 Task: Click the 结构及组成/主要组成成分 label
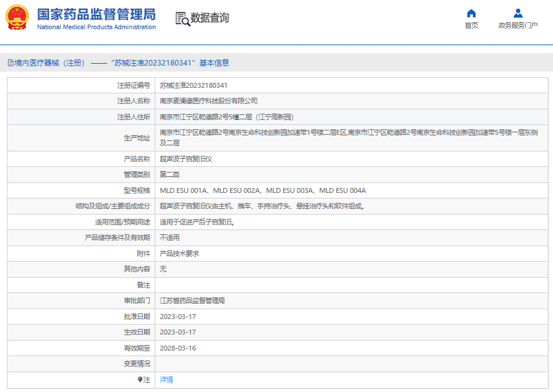point(113,207)
